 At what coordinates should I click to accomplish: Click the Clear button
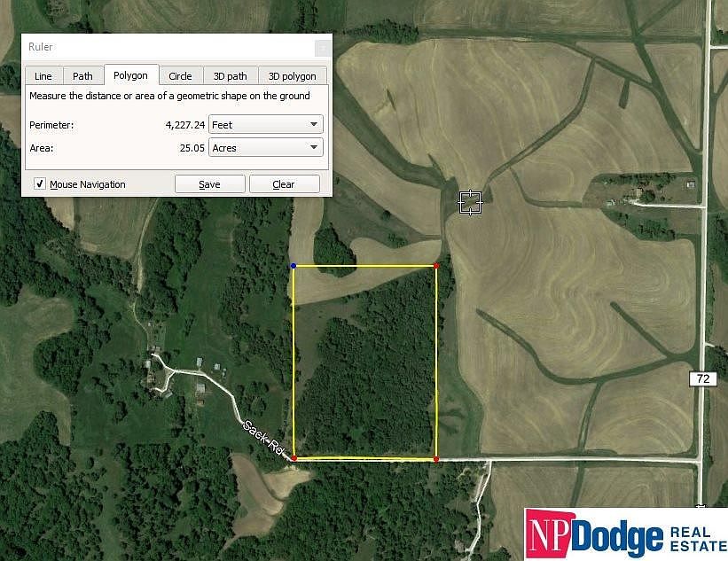[x=284, y=184]
